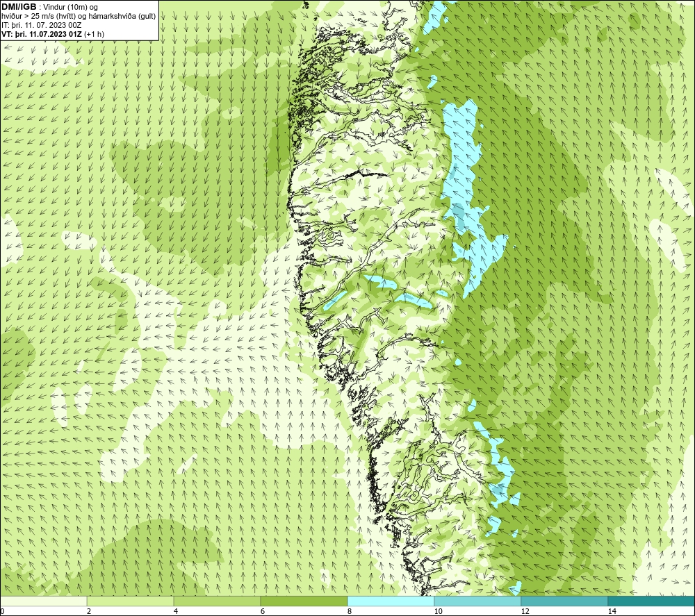Click the cyan 10–12 m/s legend swatch
The height and width of the screenshot is (616, 695).
coord(478,601)
